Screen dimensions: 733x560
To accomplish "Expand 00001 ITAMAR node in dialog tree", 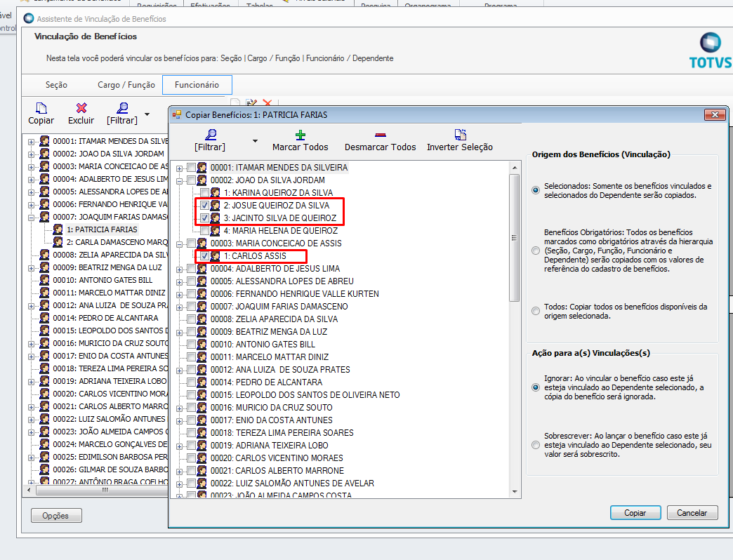I will click(x=180, y=168).
